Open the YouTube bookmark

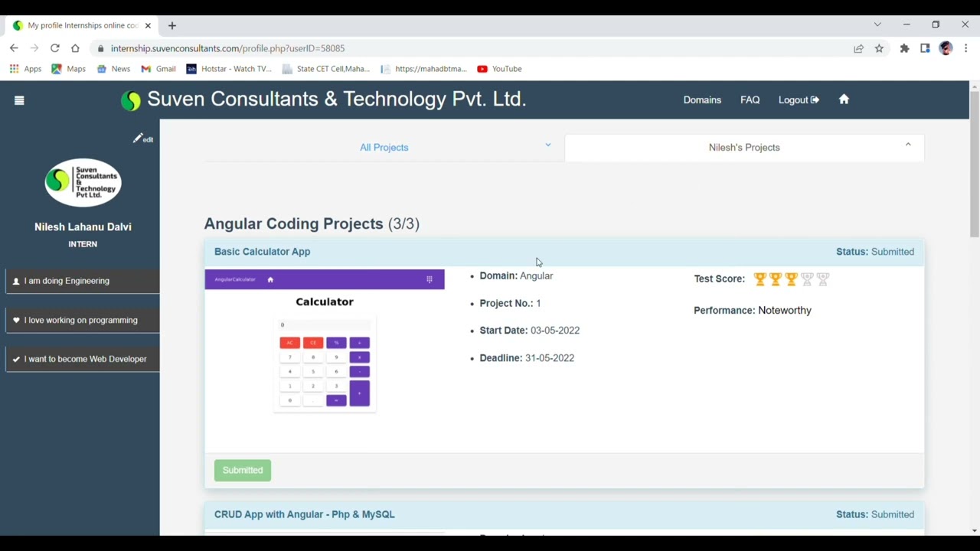pos(499,69)
